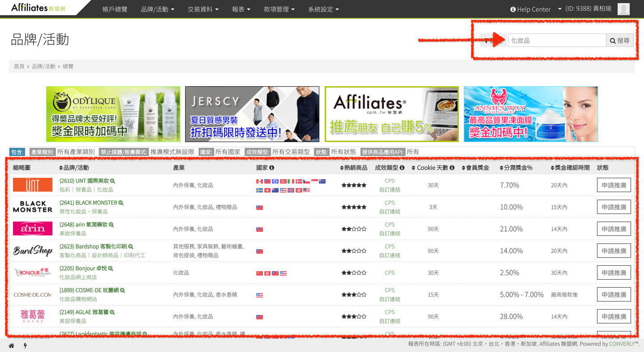Go to 帳戶總覽 in navigation
644x352 pixels.
click(x=115, y=9)
